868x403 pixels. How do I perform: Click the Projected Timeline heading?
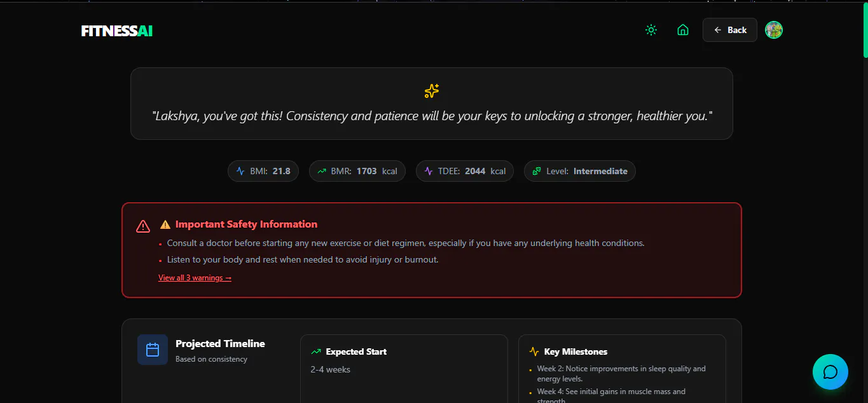(x=220, y=344)
